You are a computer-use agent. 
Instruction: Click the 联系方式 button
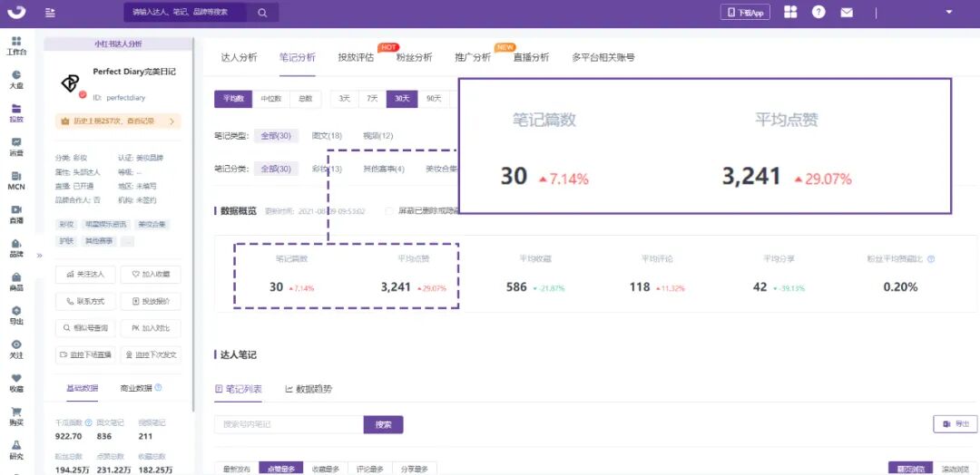pos(85,301)
